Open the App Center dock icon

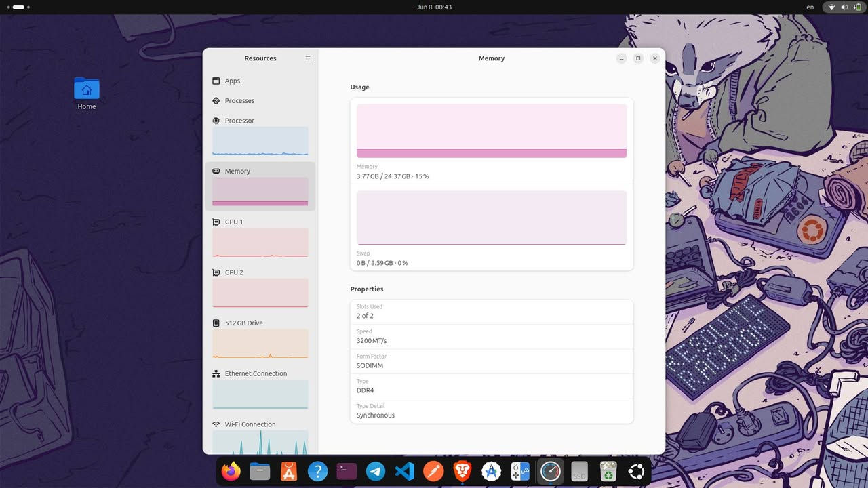289,471
